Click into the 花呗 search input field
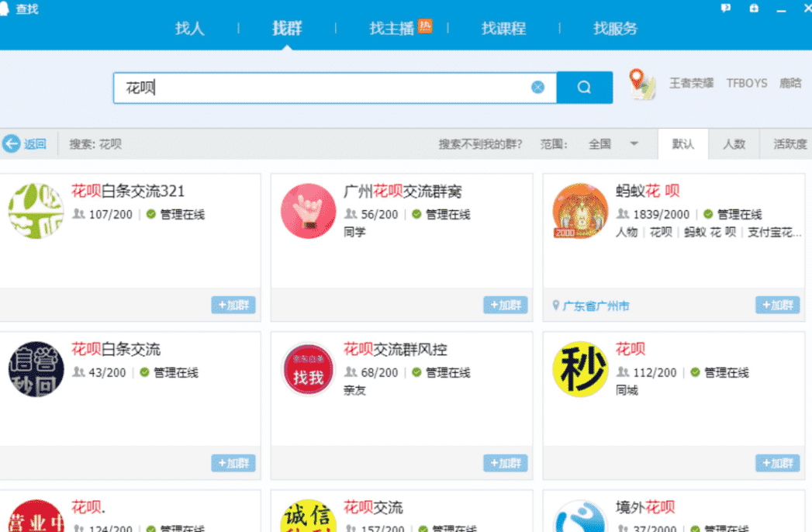This screenshot has width=812, height=532. (x=321, y=88)
